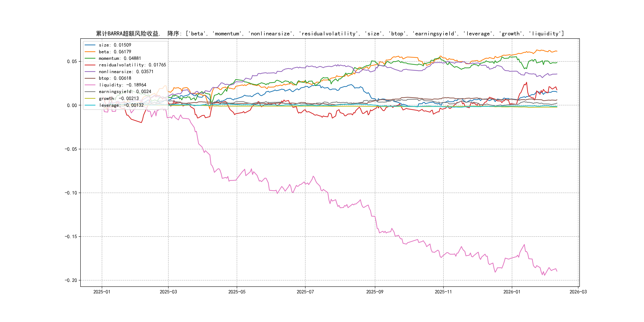Click the 2025-01 x-axis tick label
Image resolution: width=644 pixels, height=322 pixels.
tap(102, 292)
